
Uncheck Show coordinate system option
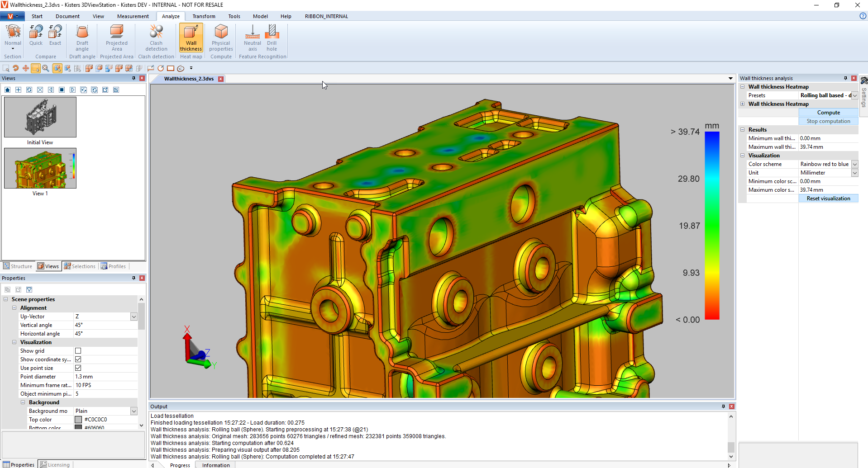click(x=78, y=359)
